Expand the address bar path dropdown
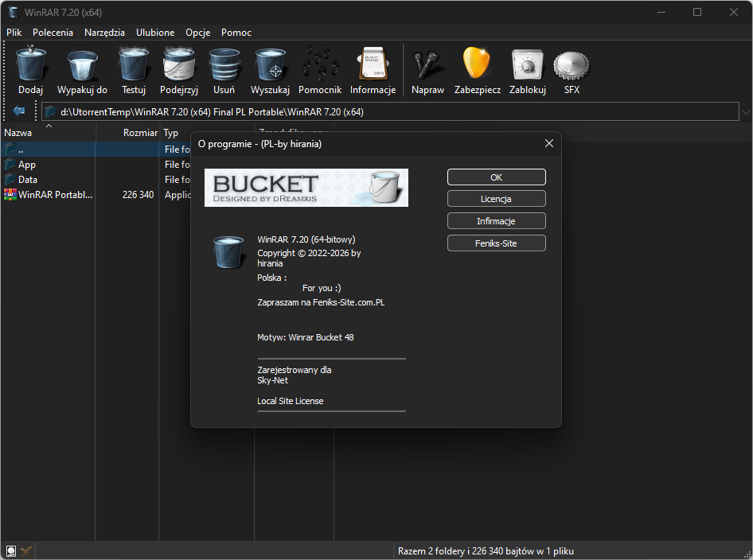 click(746, 112)
